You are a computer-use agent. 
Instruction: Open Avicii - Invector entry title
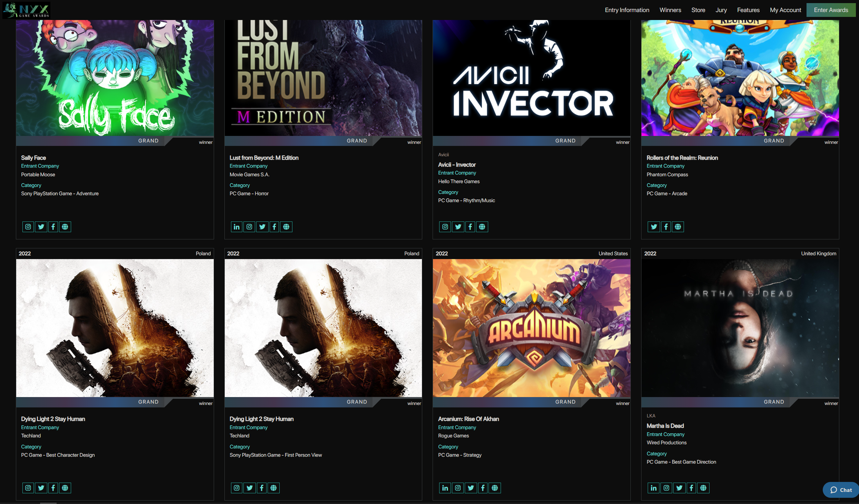pyautogui.click(x=457, y=165)
